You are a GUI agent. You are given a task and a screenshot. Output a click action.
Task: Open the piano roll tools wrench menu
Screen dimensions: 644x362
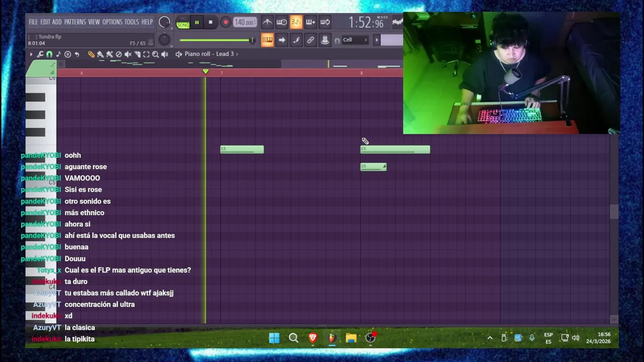click(x=40, y=54)
